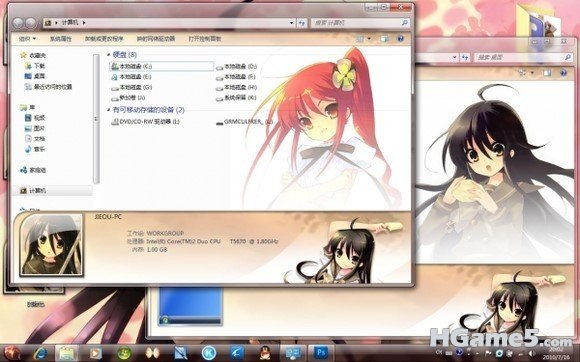The width and height of the screenshot is (580, 362).
Task: Open help with the blue question mark icon
Action: [x=400, y=38]
